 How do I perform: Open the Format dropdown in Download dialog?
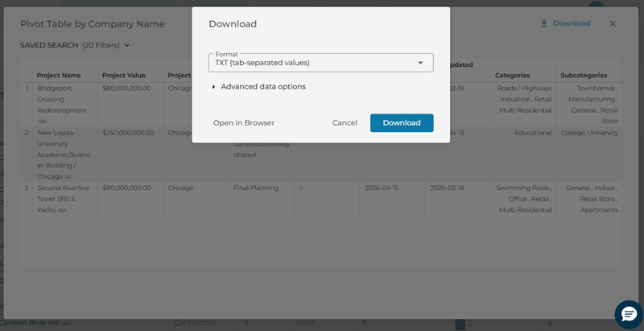320,63
